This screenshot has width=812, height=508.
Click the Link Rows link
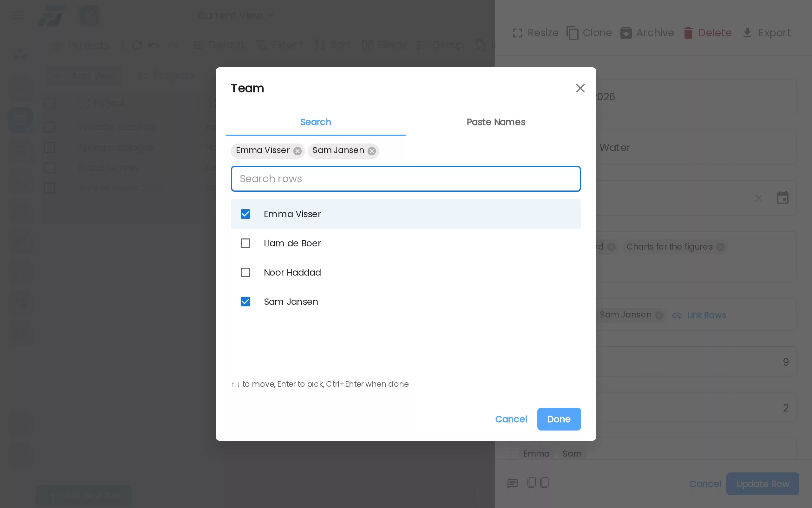(x=699, y=316)
